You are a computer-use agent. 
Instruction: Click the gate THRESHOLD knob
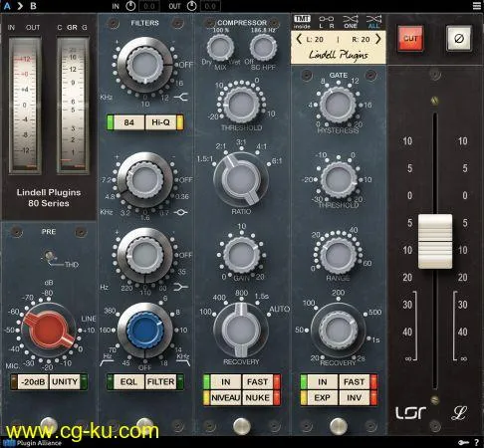tap(338, 180)
